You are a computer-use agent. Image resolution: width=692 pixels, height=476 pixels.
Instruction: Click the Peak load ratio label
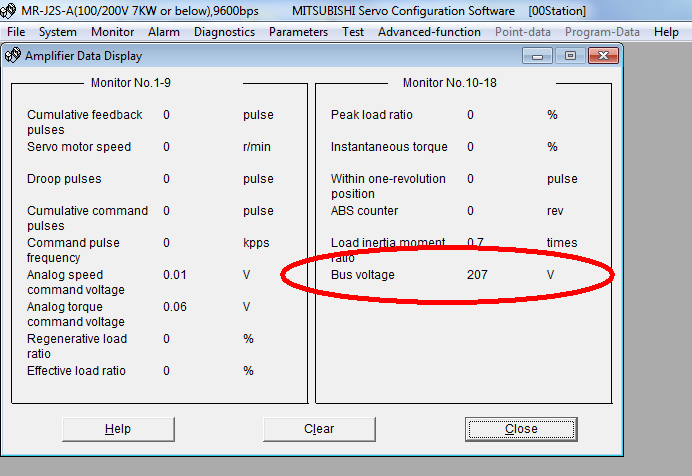click(372, 115)
